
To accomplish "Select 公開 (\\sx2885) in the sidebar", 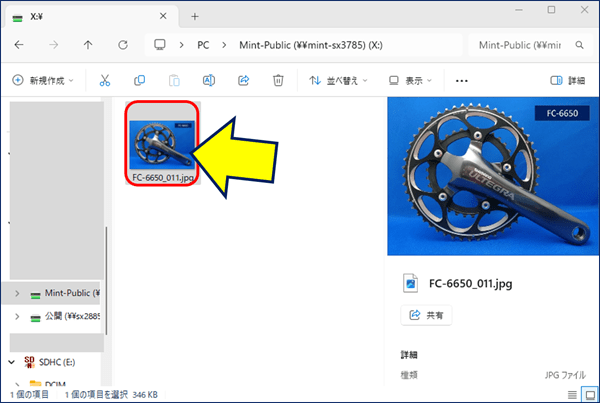I will (x=65, y=317).
